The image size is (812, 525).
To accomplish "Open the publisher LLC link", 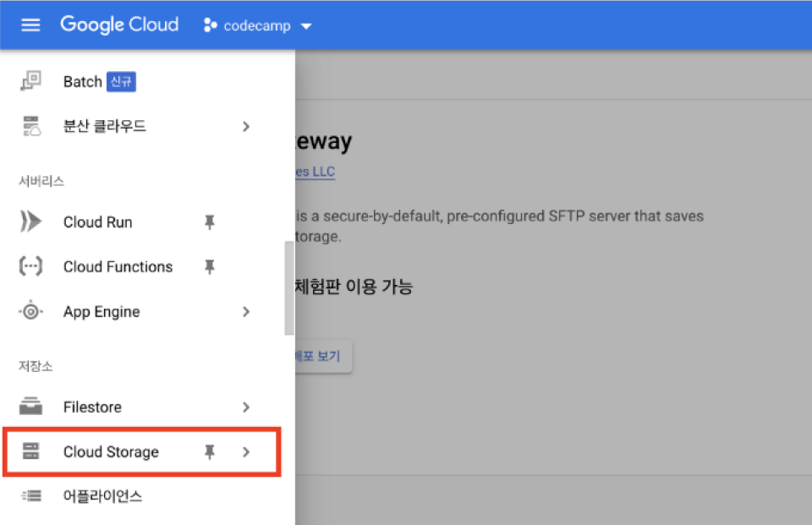I will [x=315, y=172].
